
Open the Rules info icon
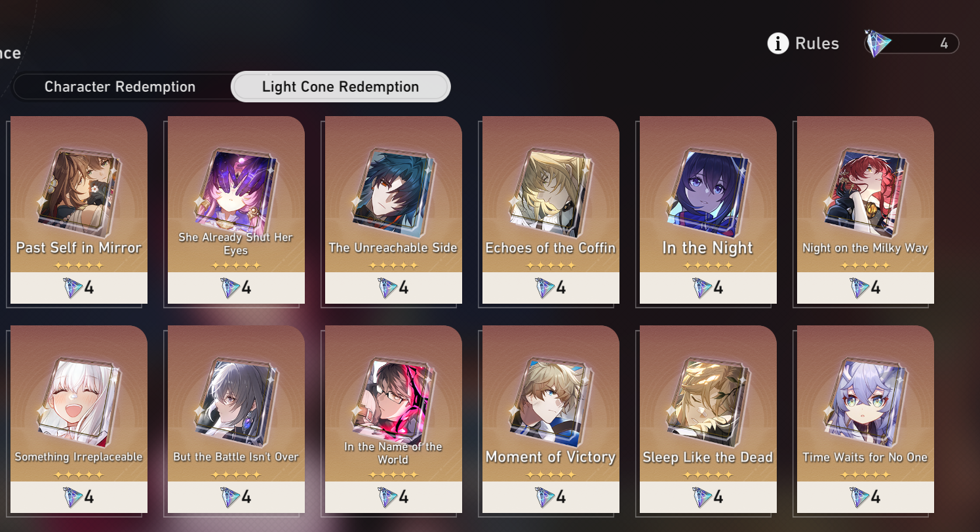(x=778, y=44)
